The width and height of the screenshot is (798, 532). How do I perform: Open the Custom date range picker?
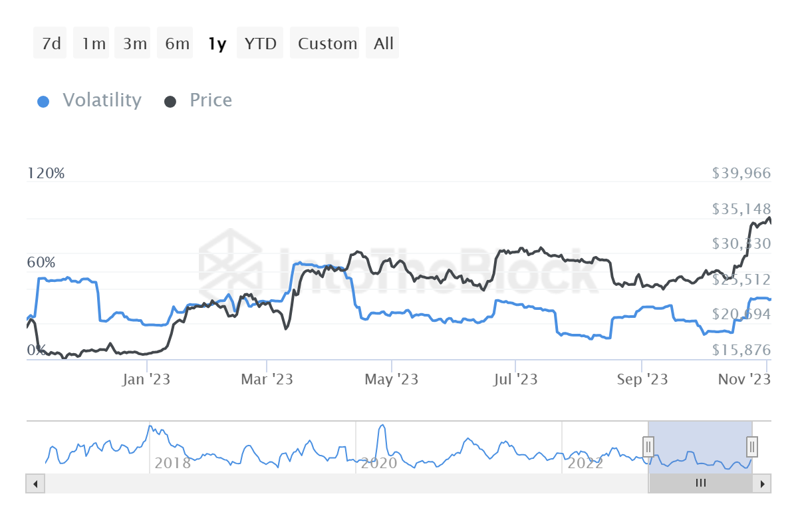(326, 43)
